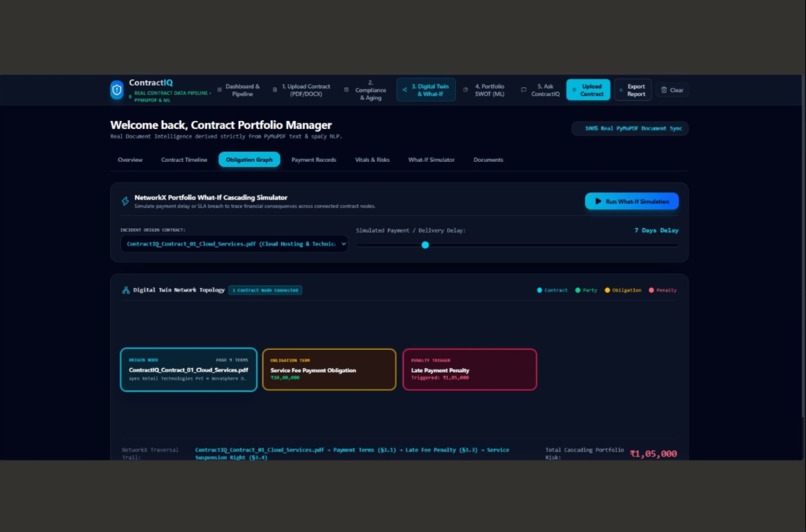806x532 pixels.
Task: Run What-If Simulation
Action: tap(632, 201)
